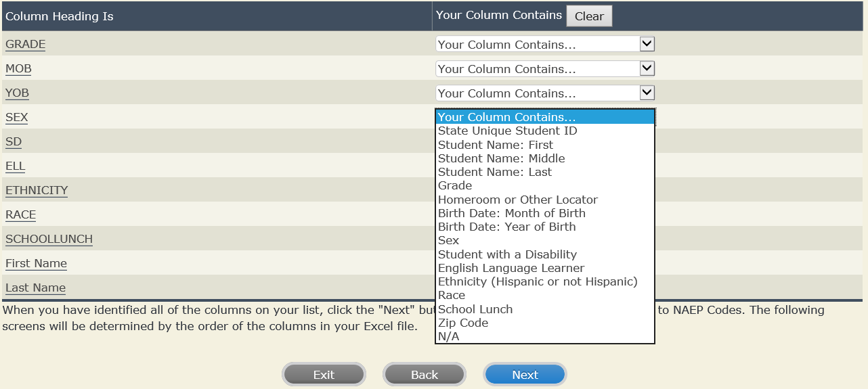Click the Exit button

click(324, 375)
